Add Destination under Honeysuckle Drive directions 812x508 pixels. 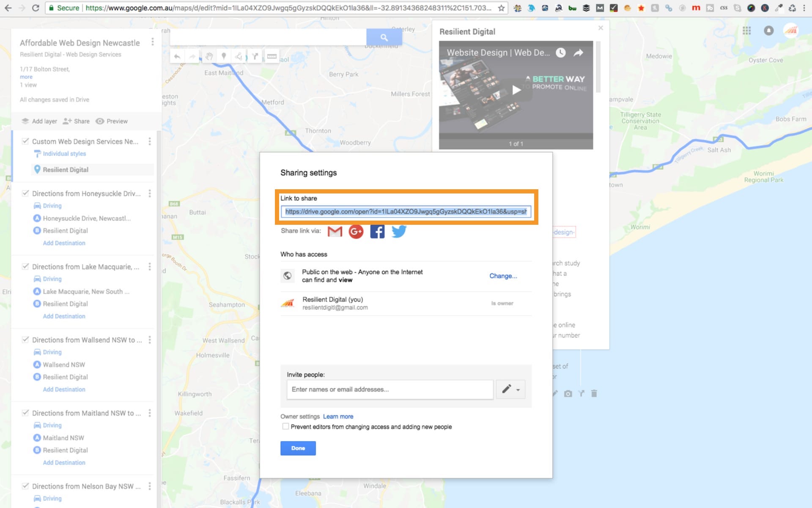coord(64,243)
